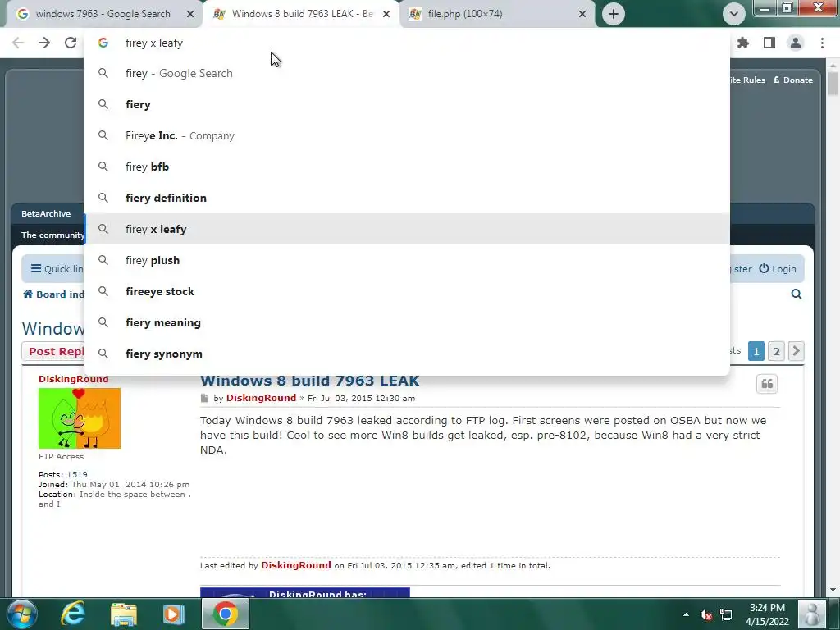Launch Internet Explorer from the taskbar

73,614
